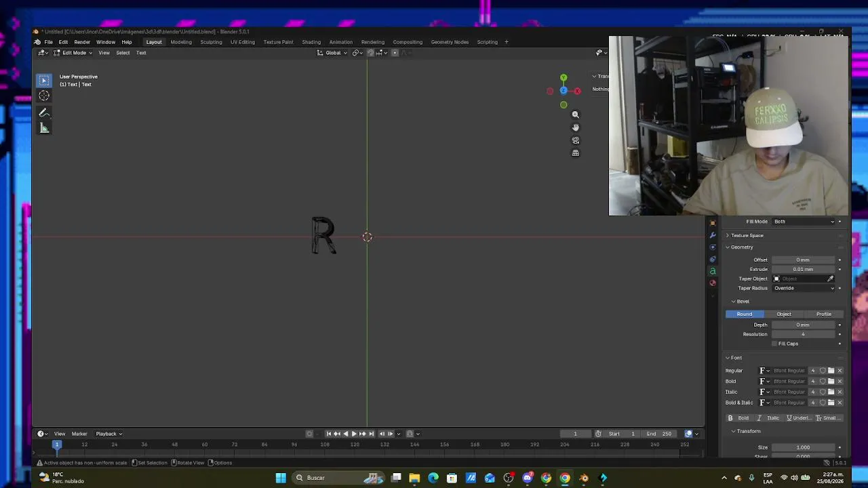Open the Edit Mode dropdown
This screenshot has height=488, width=868.
pos(73,53)
